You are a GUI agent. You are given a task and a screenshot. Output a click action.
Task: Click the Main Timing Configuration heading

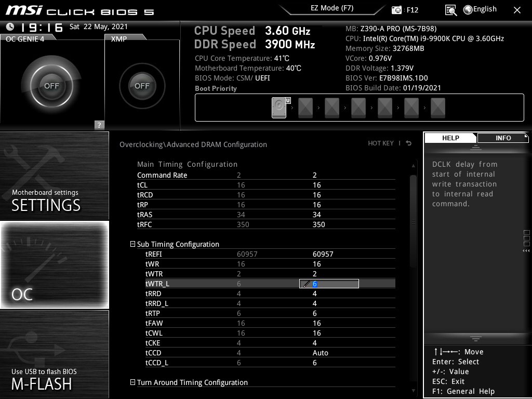[187, 164]
